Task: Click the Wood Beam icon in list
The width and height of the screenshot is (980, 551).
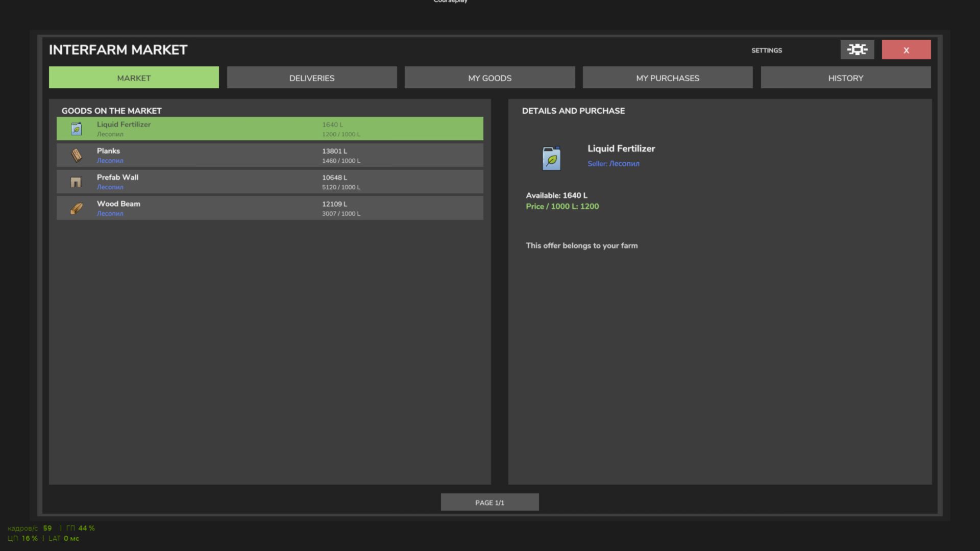Action: click(77, 208)
